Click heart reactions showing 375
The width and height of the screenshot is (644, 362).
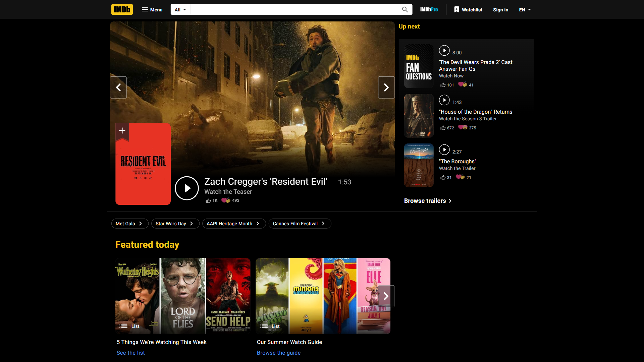point(467,128)
